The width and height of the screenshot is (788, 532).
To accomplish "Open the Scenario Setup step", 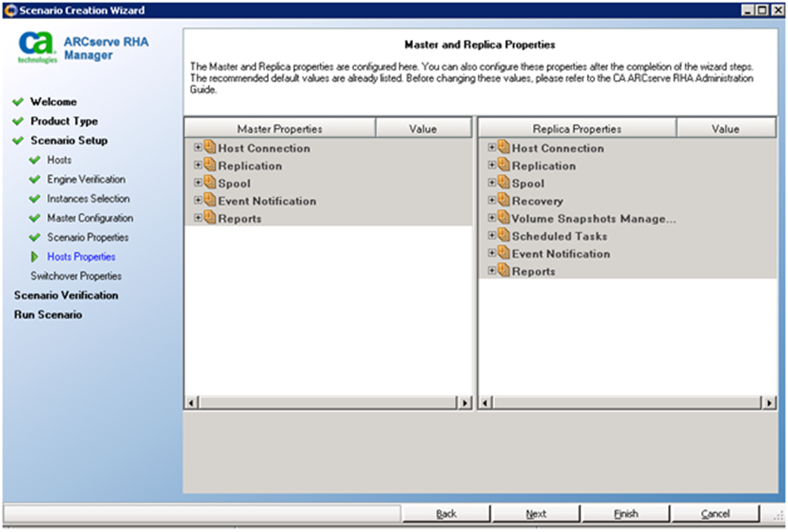I will tap(69, 140).
